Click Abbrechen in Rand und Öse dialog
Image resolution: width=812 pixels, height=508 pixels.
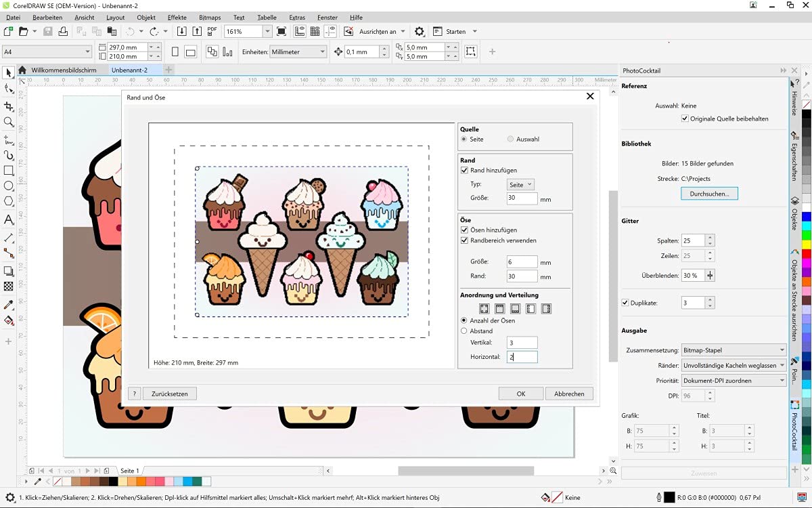click(x=569, y=394)
